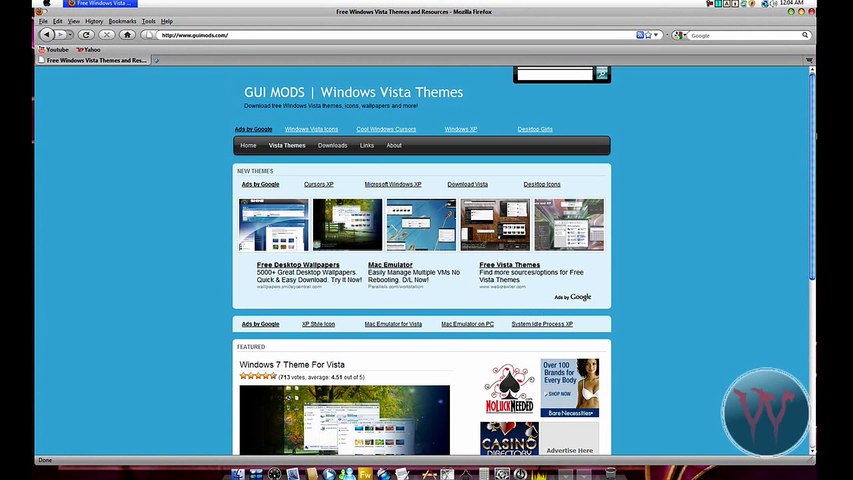This screenshot has height=480, width=853.
Task: Open the Mac Emulator ad
Action: 390,265
